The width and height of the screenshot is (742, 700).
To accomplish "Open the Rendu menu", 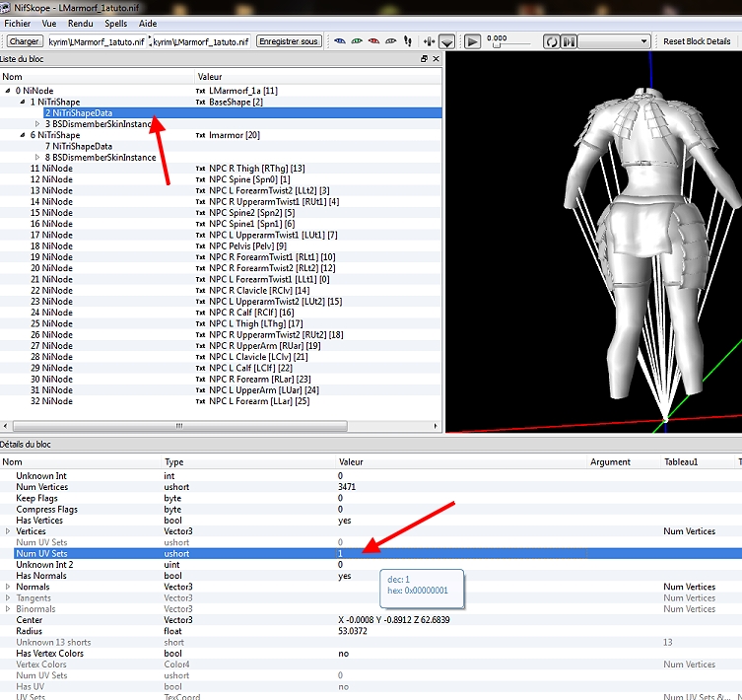I will [x=81, y=24].
